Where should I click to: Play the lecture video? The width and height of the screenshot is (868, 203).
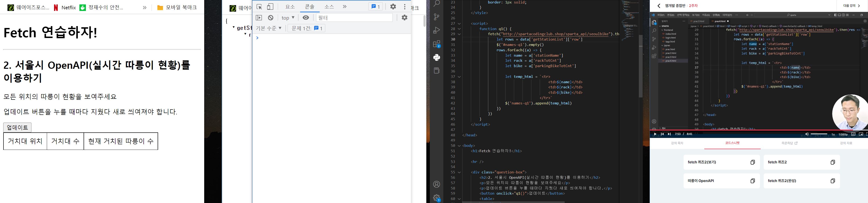click(x=655, y=134)
